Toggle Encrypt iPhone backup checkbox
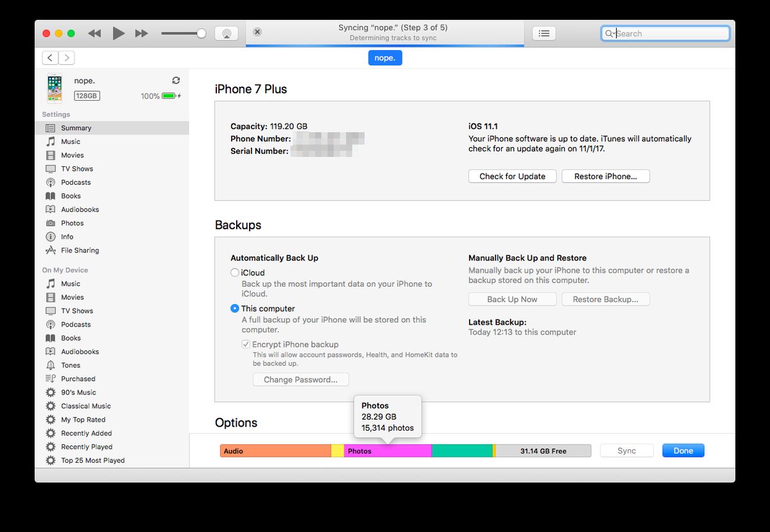The height and width of the screenshot is (532, 770). point(246,345)
